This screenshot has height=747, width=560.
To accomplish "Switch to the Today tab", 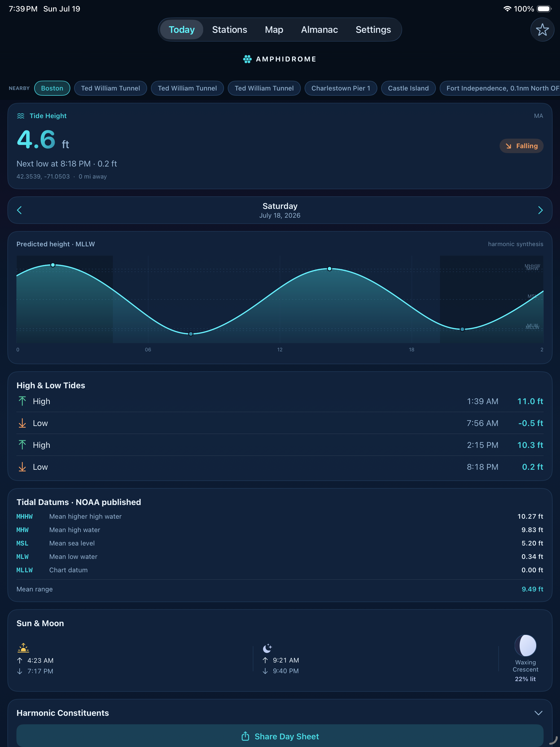I will click(182, 30).
